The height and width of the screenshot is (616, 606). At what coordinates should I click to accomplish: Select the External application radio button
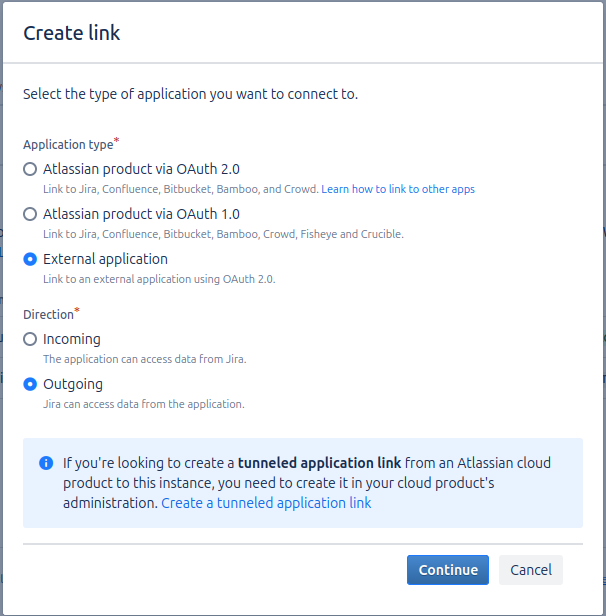30,259
